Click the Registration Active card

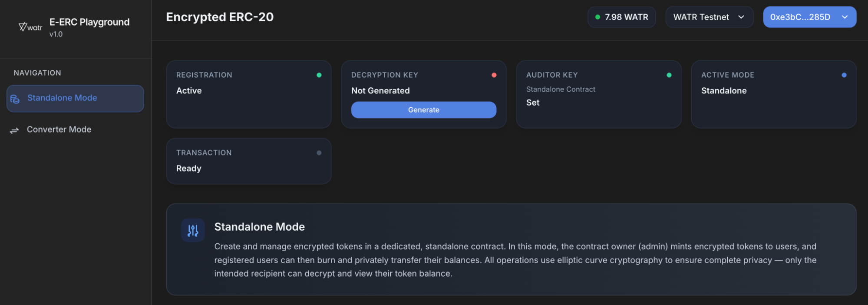(248, 94)
